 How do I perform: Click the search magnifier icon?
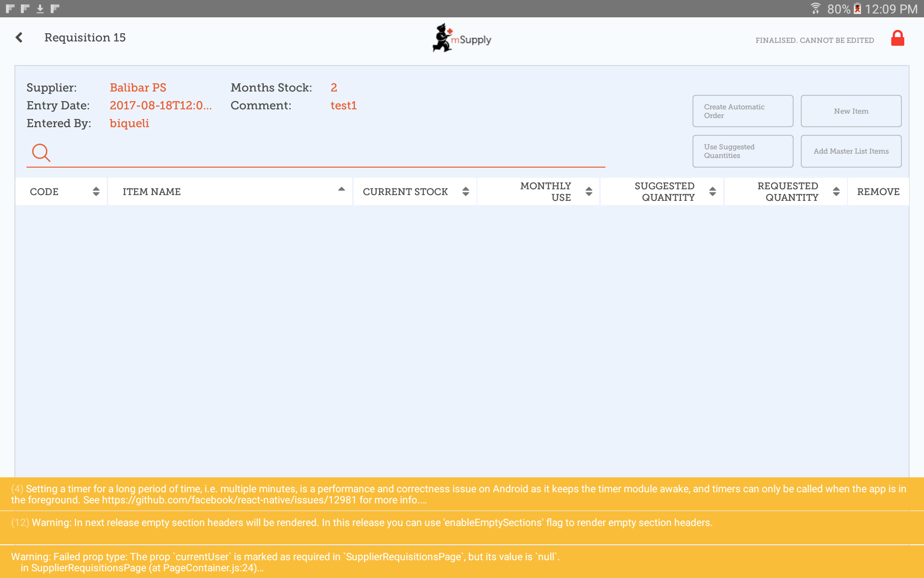pyautogui.click(x=41, y=153)
